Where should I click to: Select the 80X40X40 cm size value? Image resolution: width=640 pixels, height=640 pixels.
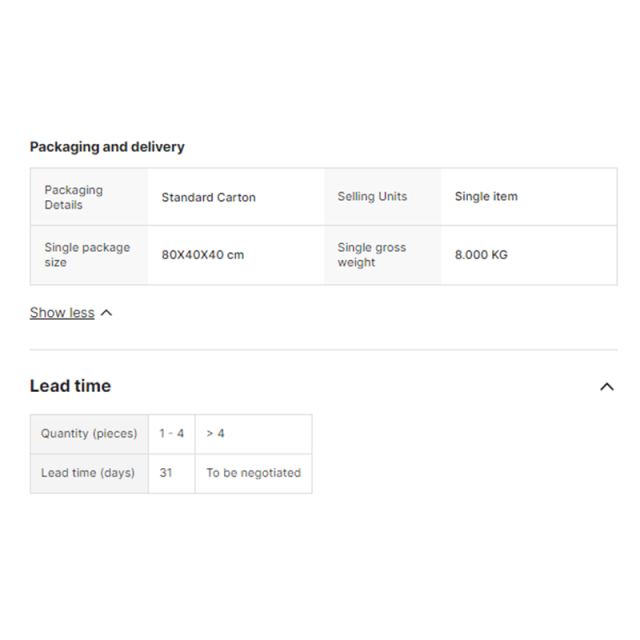pyautogui.click(x=203, y=255)
